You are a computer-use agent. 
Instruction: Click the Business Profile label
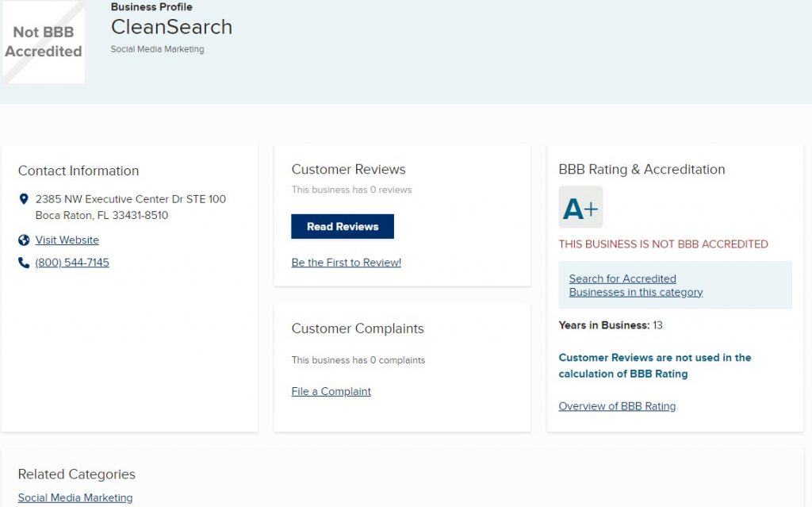point(151,6)
